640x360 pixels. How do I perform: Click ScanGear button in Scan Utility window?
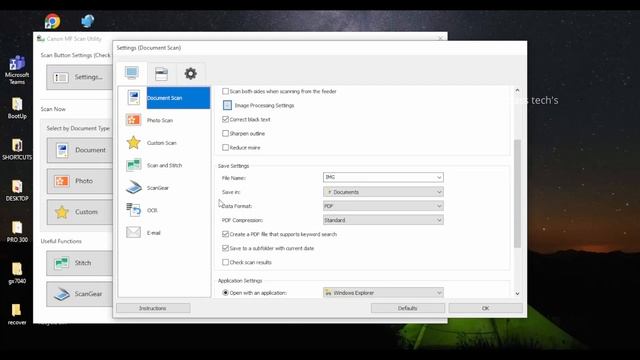click(80, 294)
